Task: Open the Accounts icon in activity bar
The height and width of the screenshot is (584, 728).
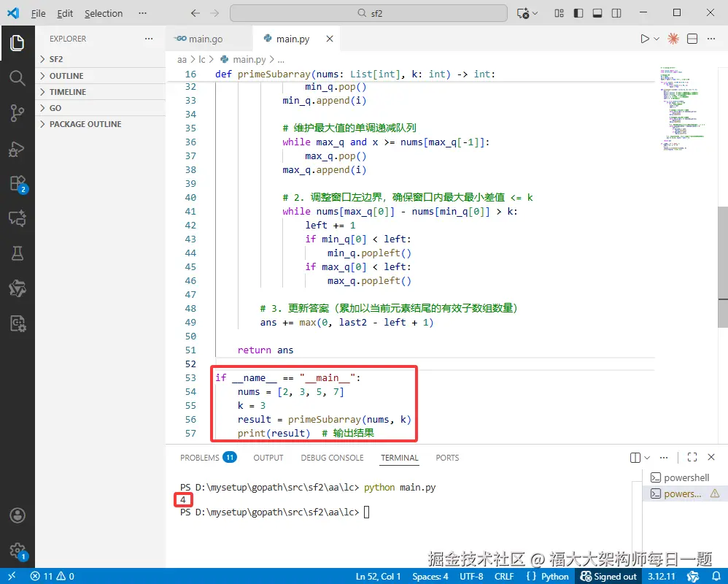Action: pos(18,515)
